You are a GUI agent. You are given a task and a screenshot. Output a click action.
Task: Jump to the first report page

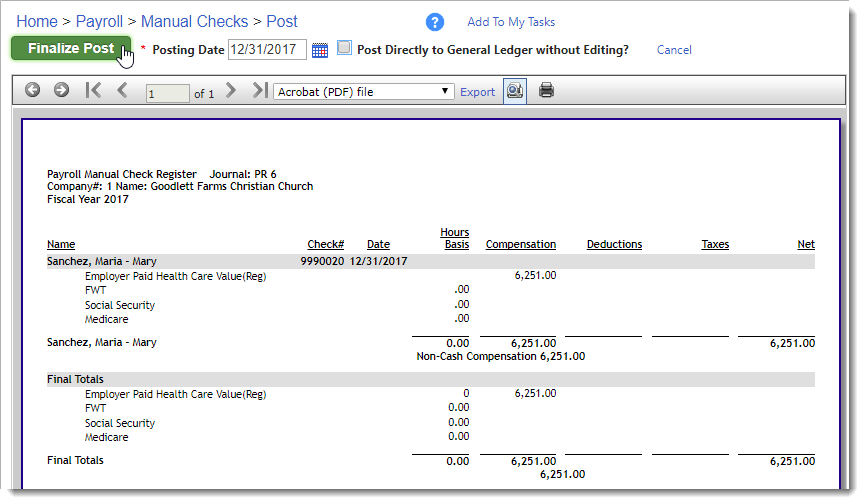[93, 90]
